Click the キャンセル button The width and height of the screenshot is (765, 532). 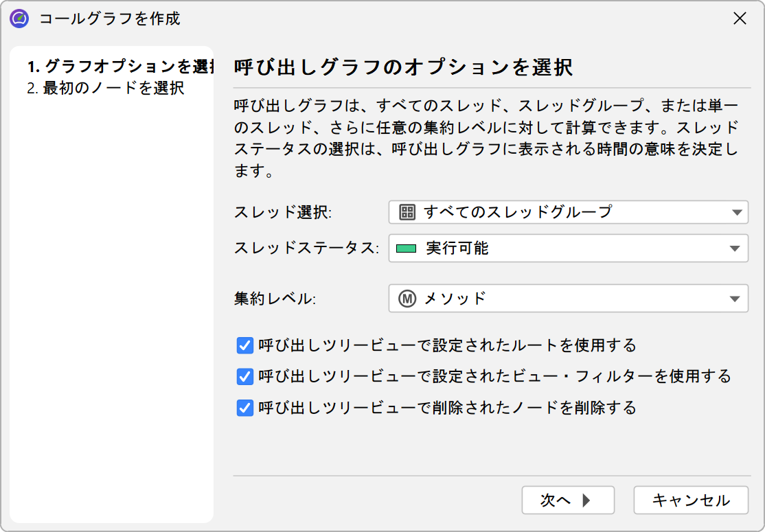click(690, 500)
